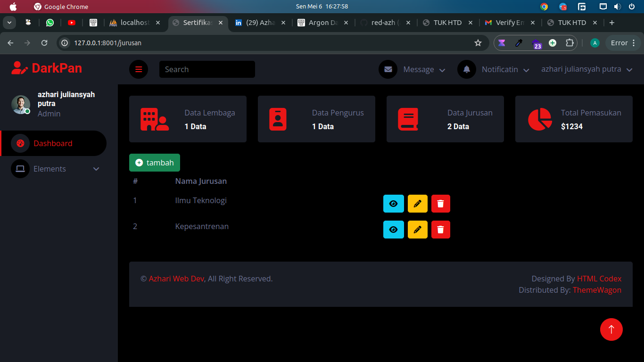Delete Ilmu Teknologi with trash button

point(440,204)
